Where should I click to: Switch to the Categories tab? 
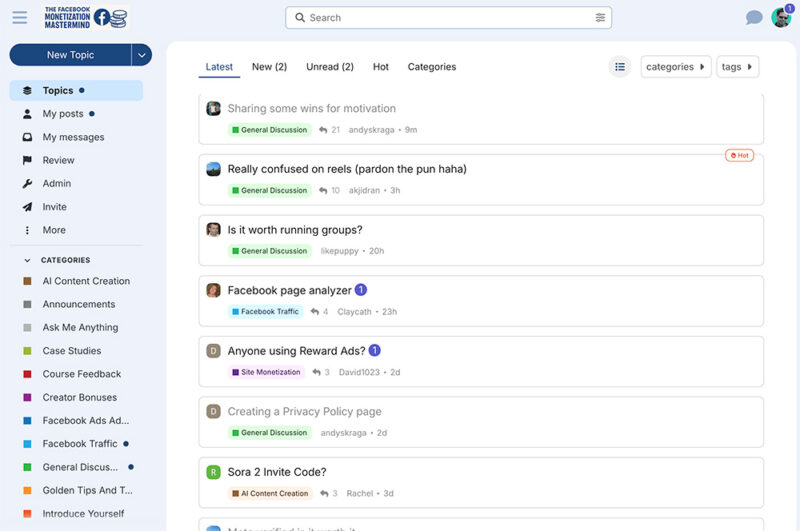432,67
